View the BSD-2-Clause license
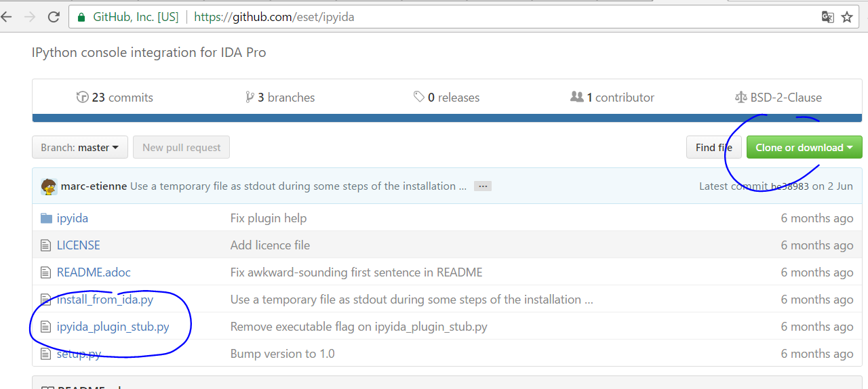 [778, 98]
